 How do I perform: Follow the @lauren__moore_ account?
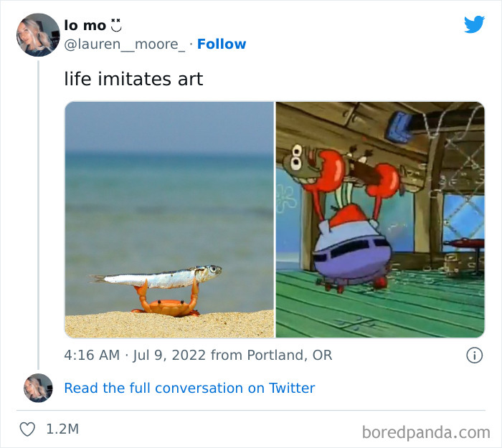222,44
